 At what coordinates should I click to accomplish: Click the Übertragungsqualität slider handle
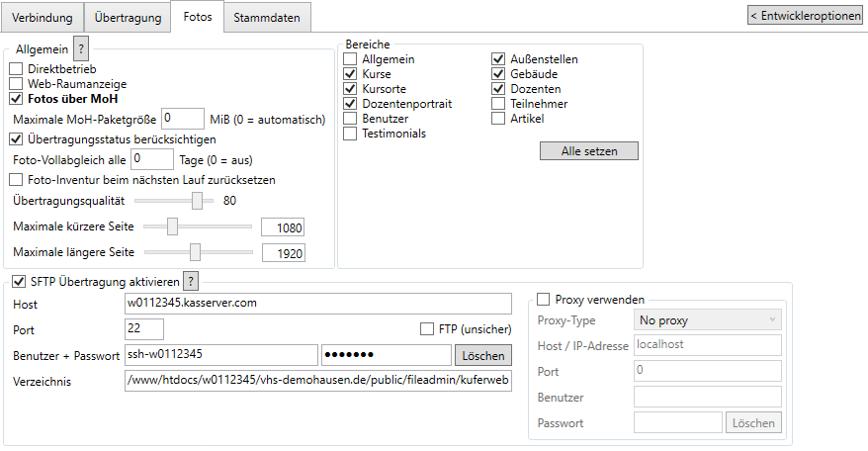pyautogui.click(x=197, y=201)
